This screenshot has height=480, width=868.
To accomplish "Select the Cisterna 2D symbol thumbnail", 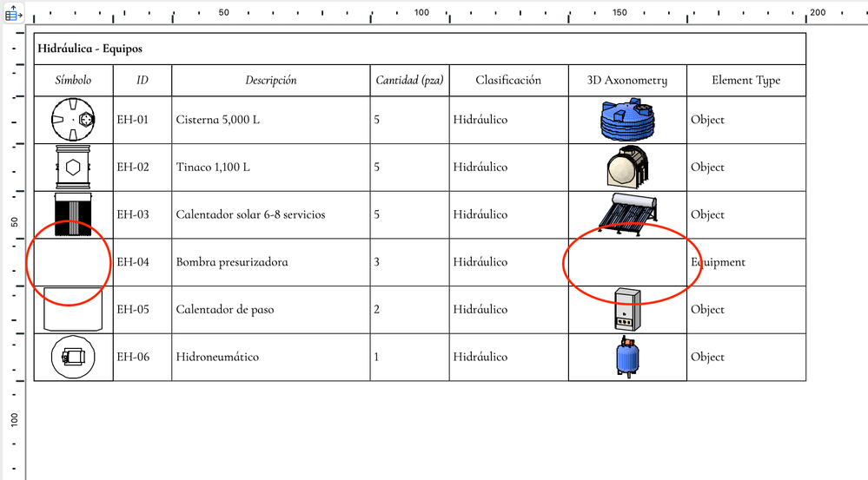I will click(73, 120).
